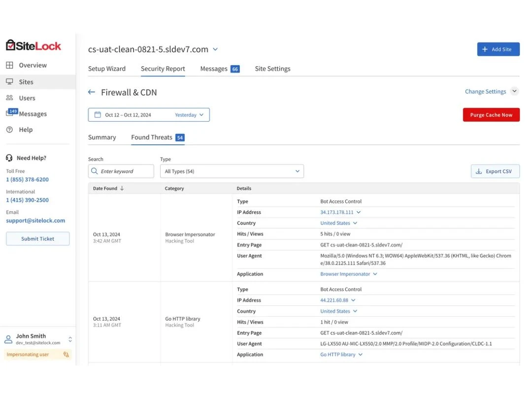
Task: Expand IP address 34.173.178.111 options
Action: click(359, 212)
